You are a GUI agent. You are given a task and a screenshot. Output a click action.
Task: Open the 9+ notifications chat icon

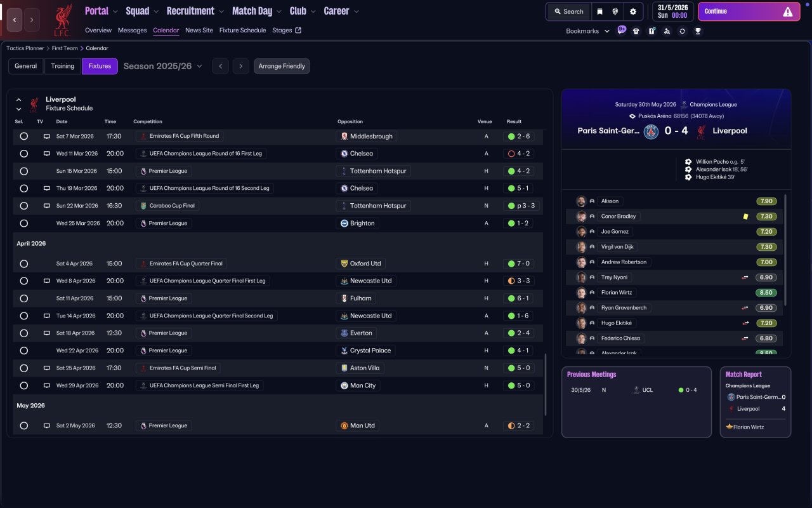pos(622,30)
